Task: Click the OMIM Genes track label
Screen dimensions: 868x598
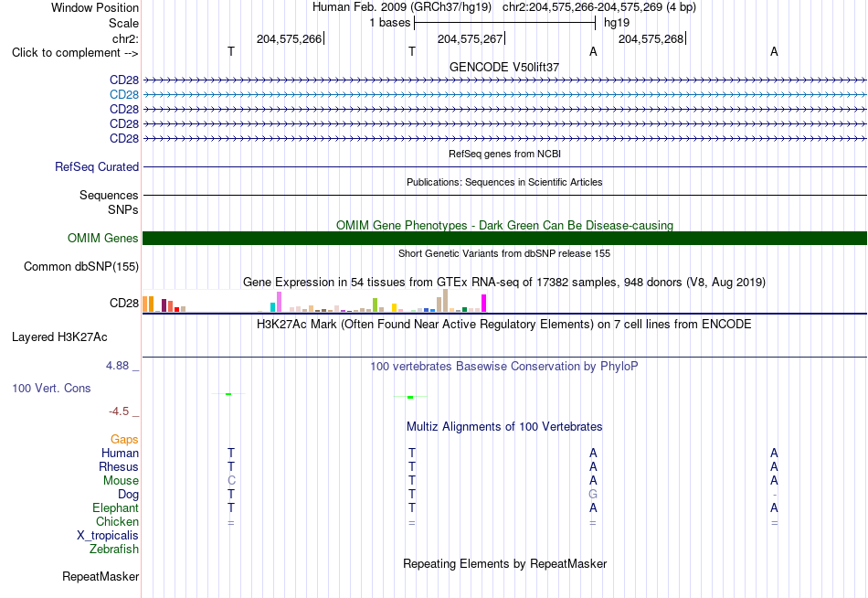Action: (103, 239)
